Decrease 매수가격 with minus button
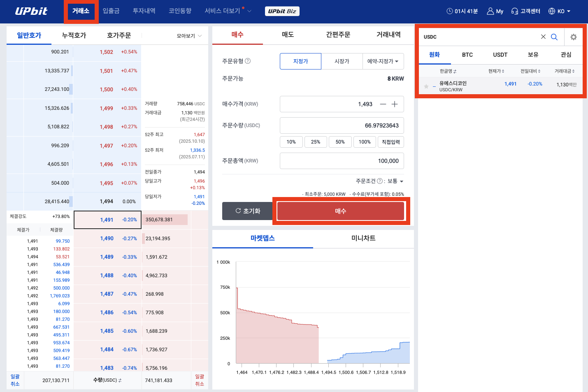Viewport: 588px width, 392px height. tap(383, 104)
